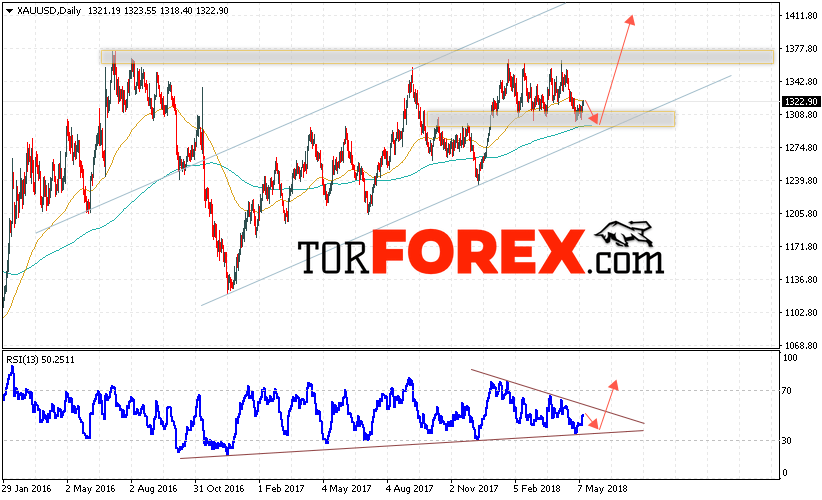Click the 31 Oct 2016 date label
Viewport: 822px width, 500px height.
click(x=219, y=488)
